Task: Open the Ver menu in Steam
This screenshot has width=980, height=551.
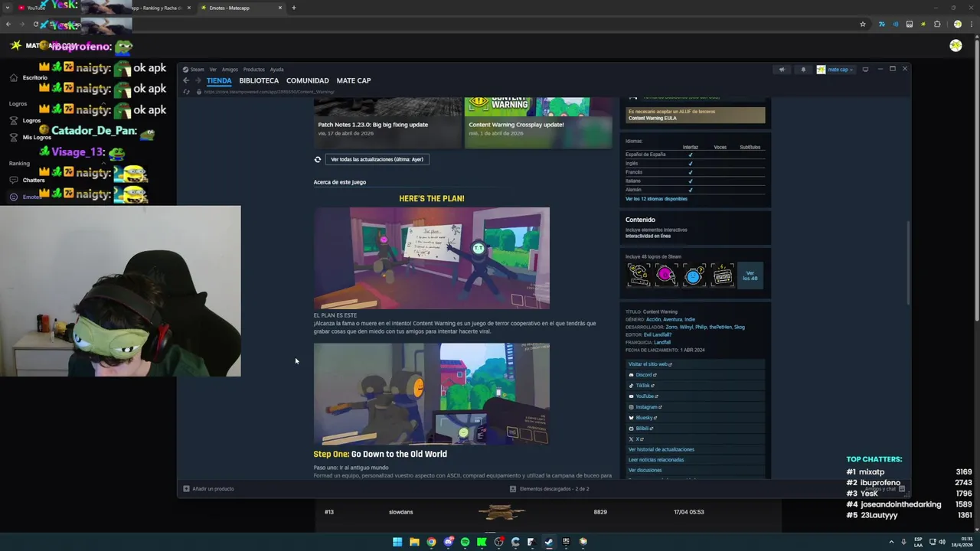Action: pos(213,70)
